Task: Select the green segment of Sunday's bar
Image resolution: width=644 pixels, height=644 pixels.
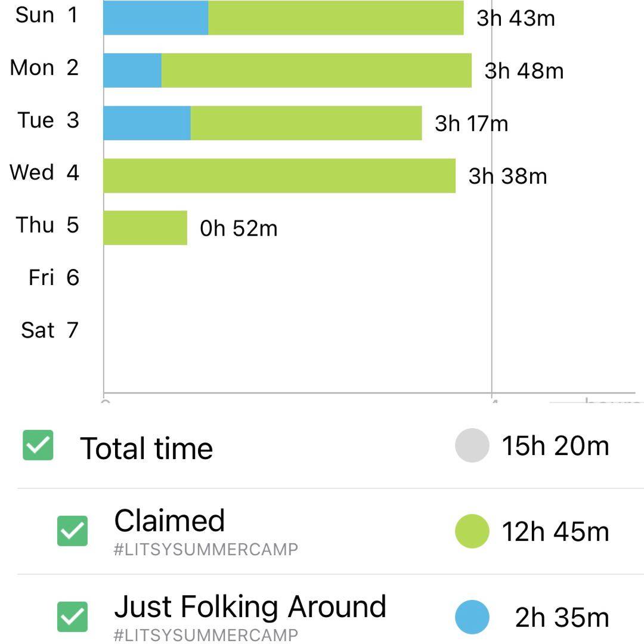Action: pos(336,17)
